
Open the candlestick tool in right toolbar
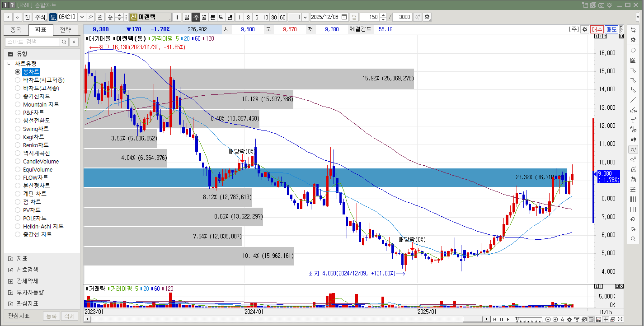point(633,140)
